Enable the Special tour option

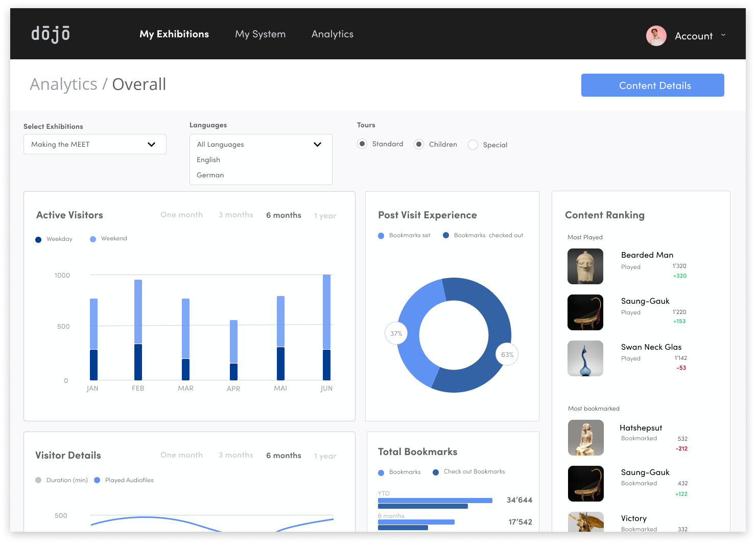pyautogui.click(x=473, y=145)
